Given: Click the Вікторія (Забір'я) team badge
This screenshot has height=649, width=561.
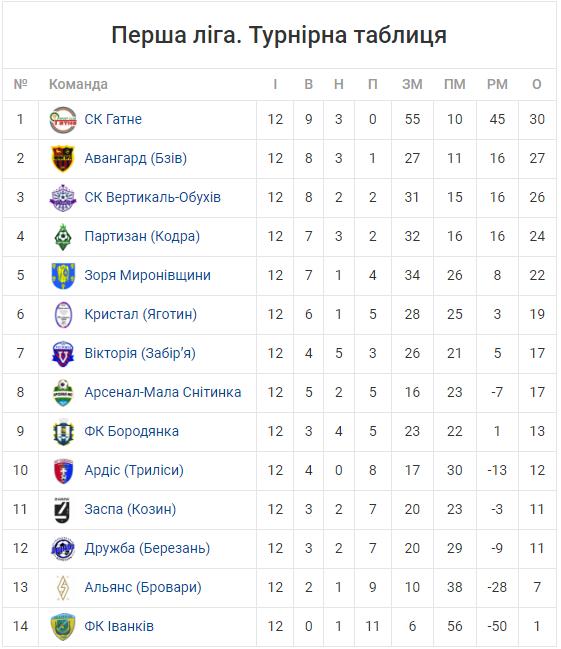Looking at the screenshot, I should (63, 354).
